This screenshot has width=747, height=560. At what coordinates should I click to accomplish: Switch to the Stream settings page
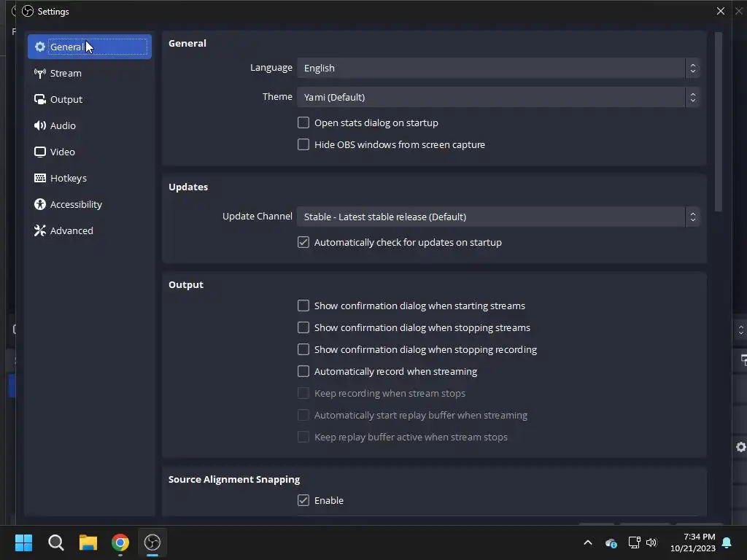90,73
